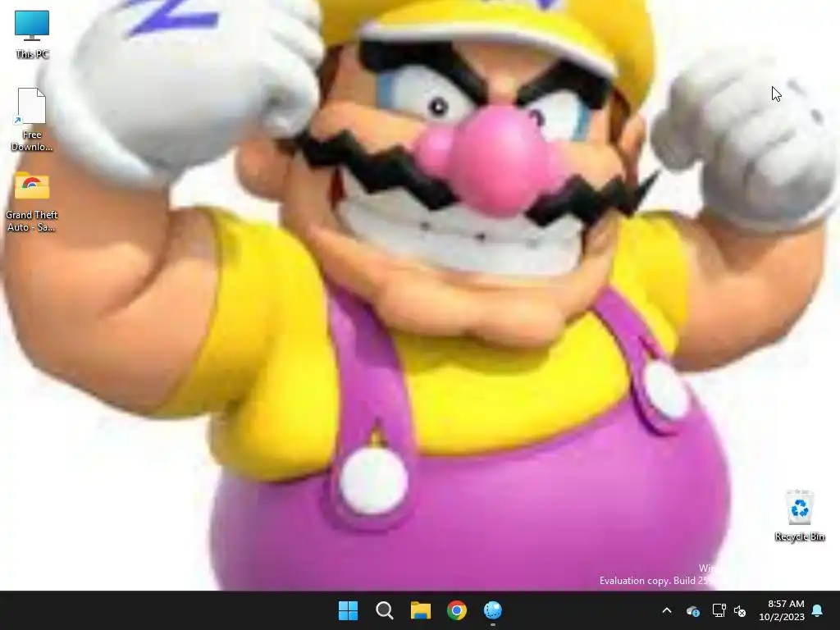Select the Recycle Bin icon
840x630 pixels.
(799, 507)
